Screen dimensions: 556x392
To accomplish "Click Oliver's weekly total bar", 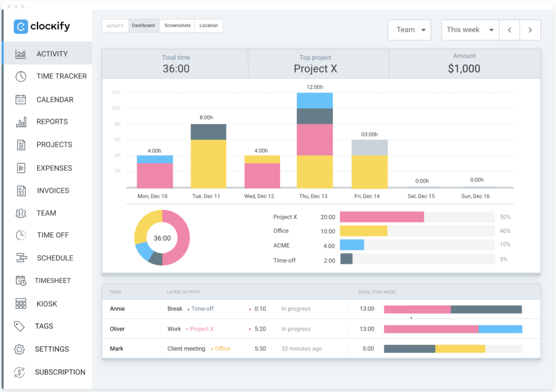I will (x=453, y=329).
